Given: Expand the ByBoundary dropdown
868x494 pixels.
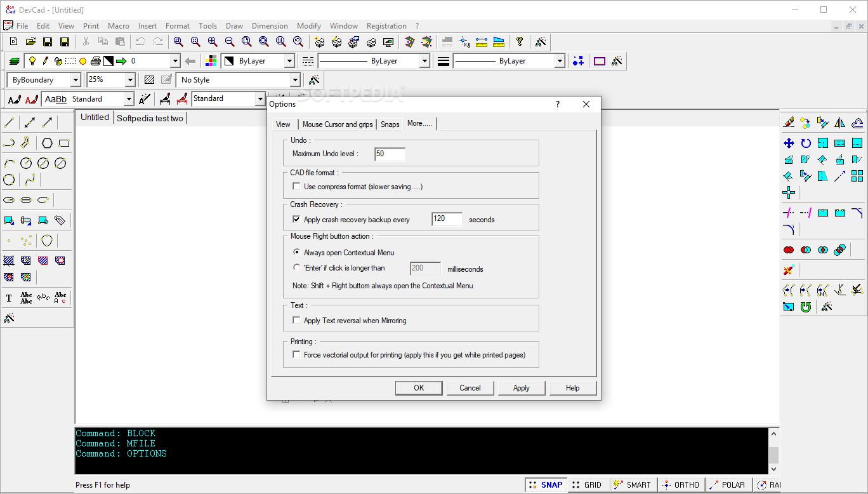Looking at the screenshot, I should tap(76, 80).
